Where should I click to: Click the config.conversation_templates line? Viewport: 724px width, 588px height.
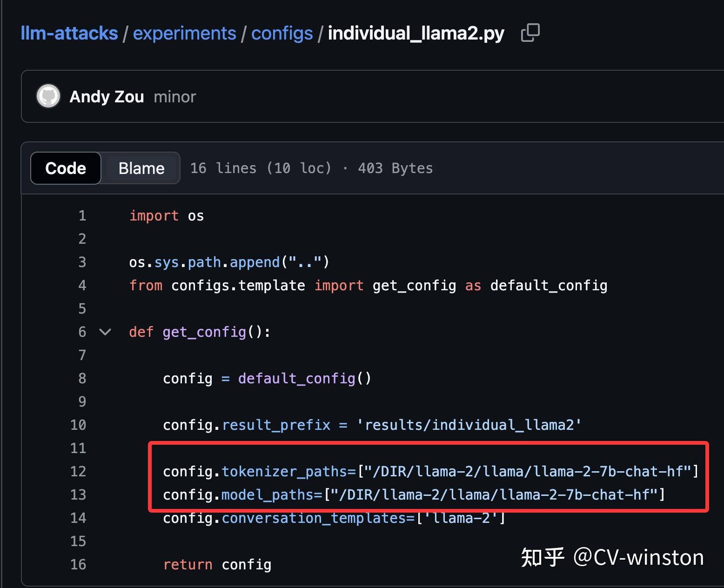point(334,518)
